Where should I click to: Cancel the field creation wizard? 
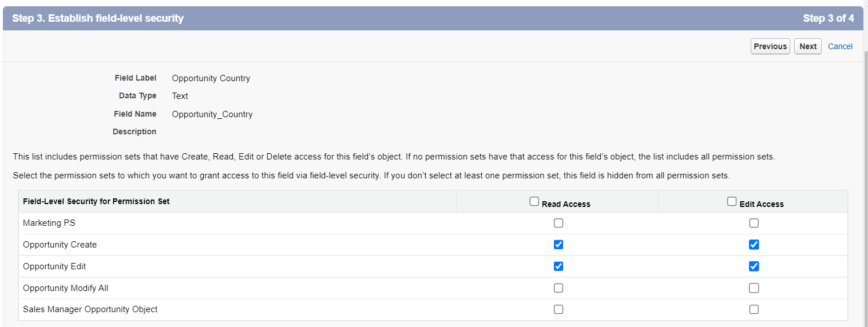tap(840, 46)
